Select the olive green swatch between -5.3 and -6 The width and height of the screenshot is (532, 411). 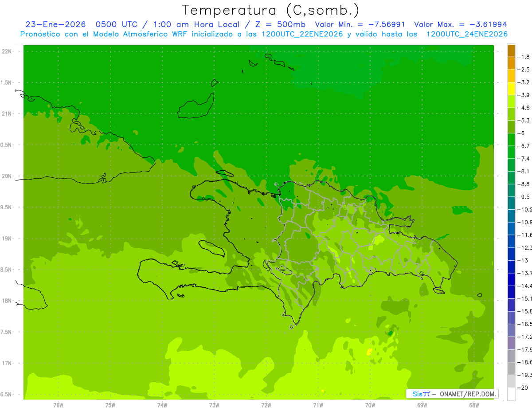click(511, 127)
